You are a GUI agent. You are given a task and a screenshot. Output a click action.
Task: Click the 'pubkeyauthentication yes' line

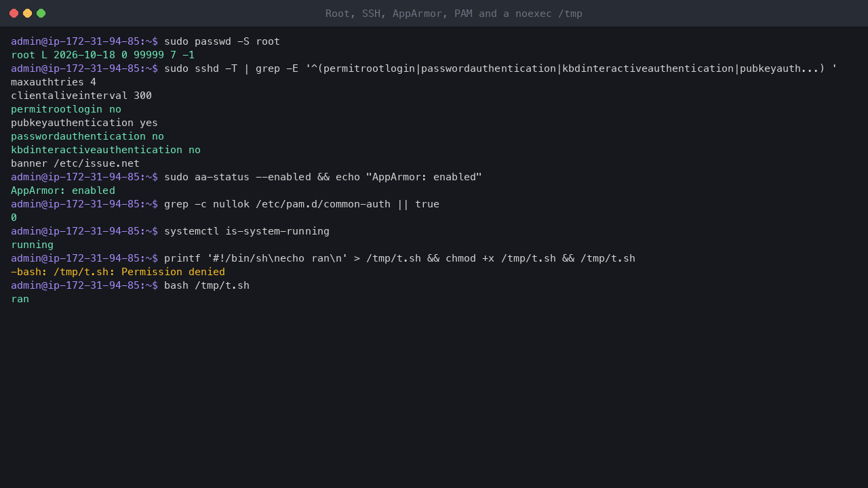click(84, 123)
